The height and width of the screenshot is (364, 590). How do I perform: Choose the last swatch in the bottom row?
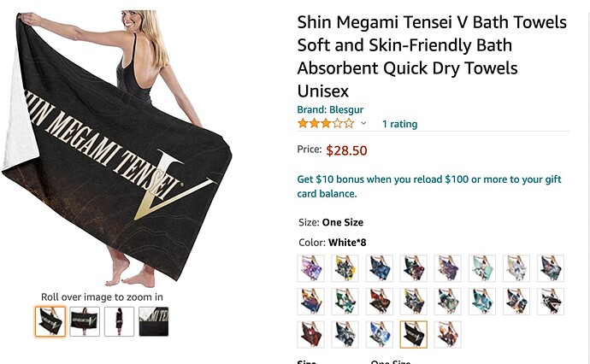point(448,334)
